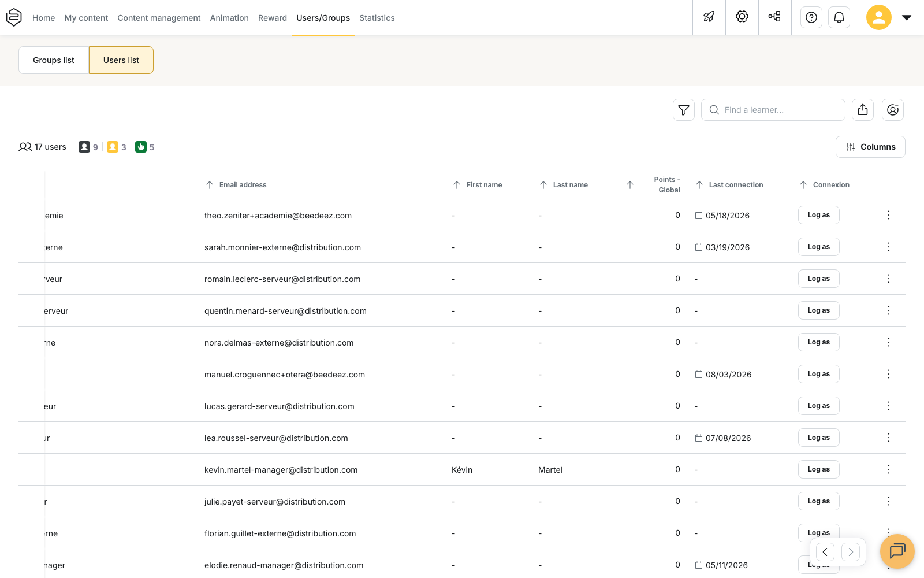The image size is (924, 578).
Task: Open the chat support bubble
Action: pyautogui.click(x=897, y=551)
